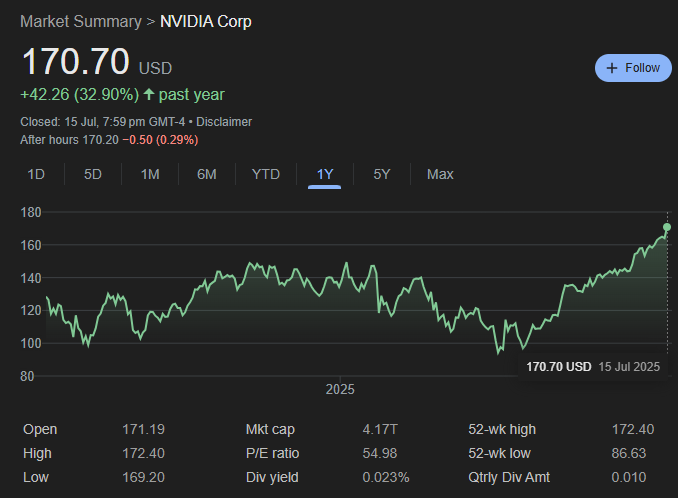Select the 1D time range tab

pos(36,174)
